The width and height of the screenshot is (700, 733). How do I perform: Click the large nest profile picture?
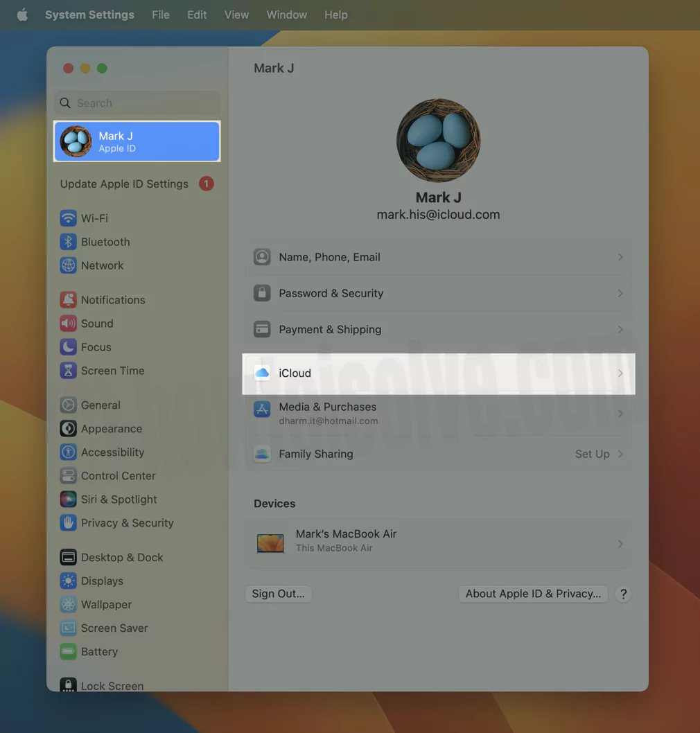pos(438,140)
